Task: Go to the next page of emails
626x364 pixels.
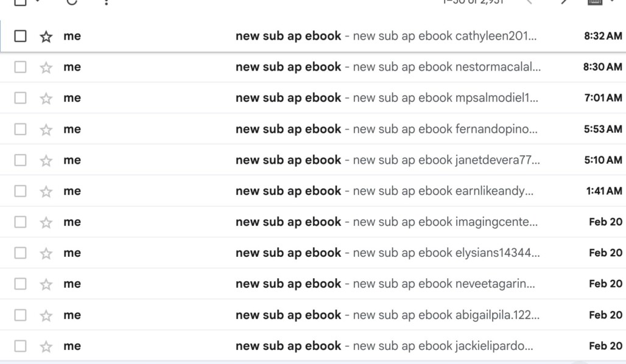Action: (564, 2)
